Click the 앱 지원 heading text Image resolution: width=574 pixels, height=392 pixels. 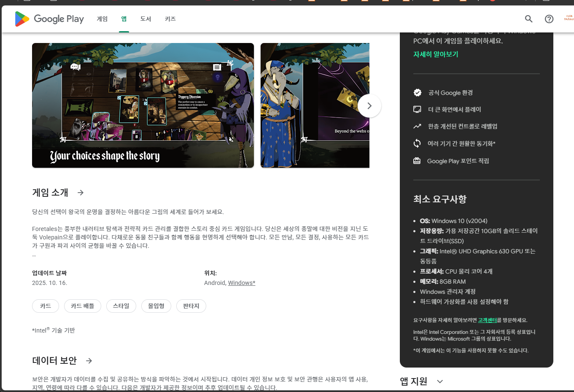[x=414, y=381]
